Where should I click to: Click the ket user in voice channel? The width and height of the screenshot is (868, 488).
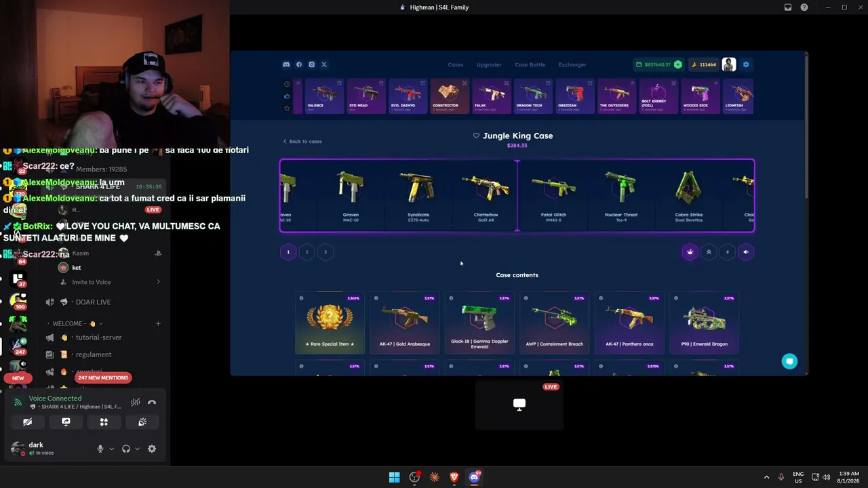pyautogui.click(x=76, y=268)
